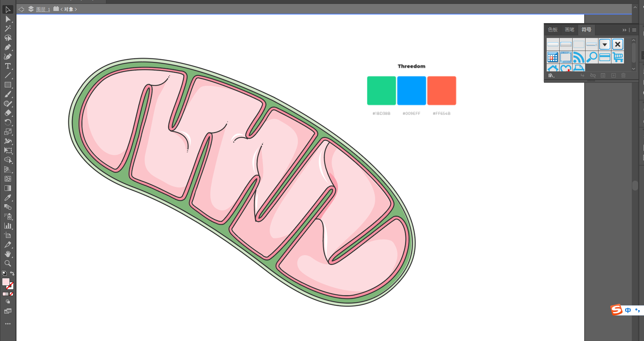The width and height of the screenshot is (644, 341).
Task: Select the Curvature tool
Action: point(8,56)
